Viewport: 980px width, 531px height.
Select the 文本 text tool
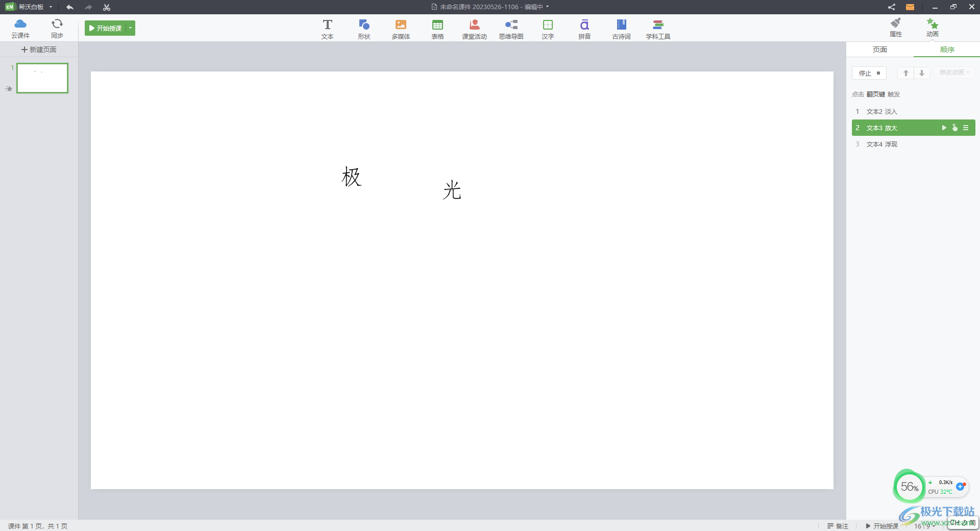click(x=328, y=29)
